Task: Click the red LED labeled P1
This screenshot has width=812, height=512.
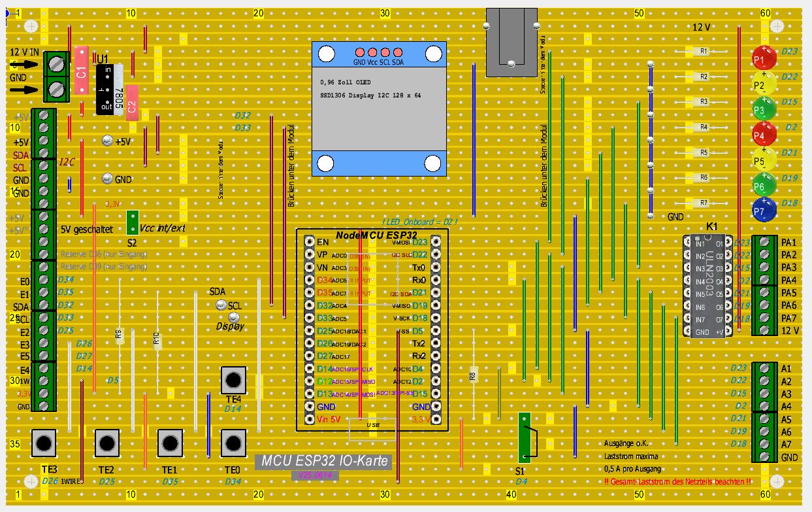Action: click(763, 58)
